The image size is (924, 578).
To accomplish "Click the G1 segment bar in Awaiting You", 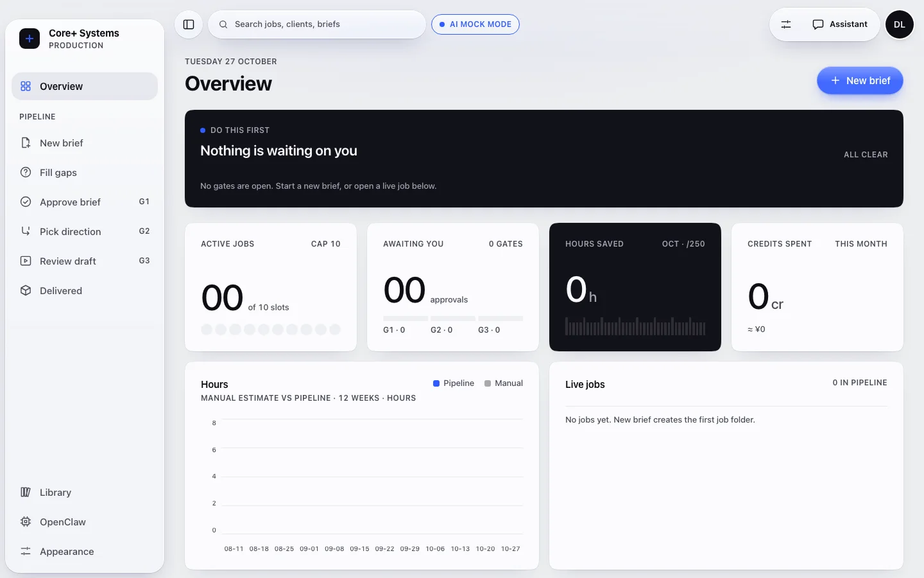I will point(406,319).
